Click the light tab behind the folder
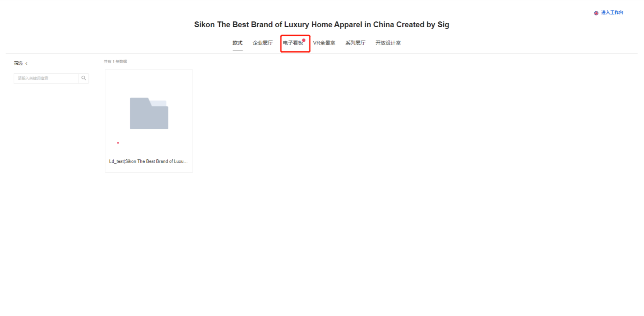Image resolution: width=644 pixels, height=316 pixels. pos(159,103)
